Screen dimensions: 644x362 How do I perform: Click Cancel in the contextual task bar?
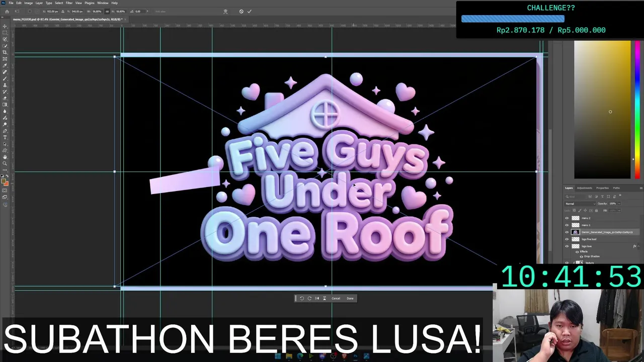(336, 298)
